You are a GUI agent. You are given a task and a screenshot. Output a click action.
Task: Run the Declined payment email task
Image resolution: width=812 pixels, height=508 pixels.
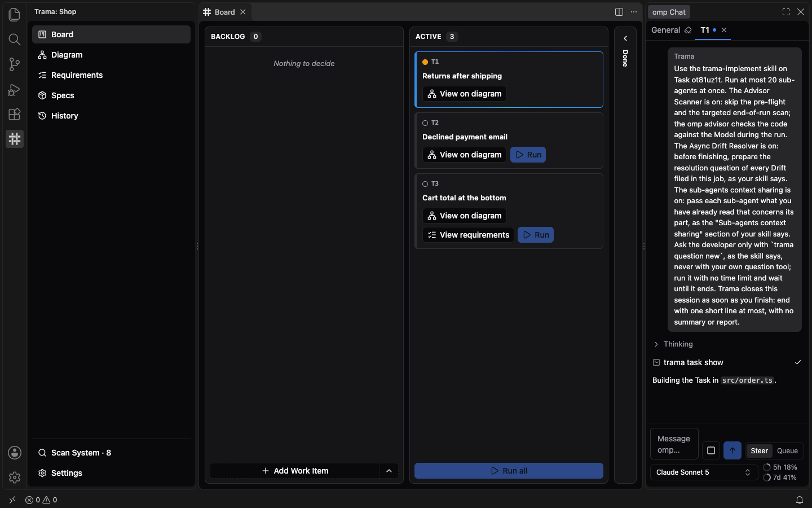click(x=528, y=155)
